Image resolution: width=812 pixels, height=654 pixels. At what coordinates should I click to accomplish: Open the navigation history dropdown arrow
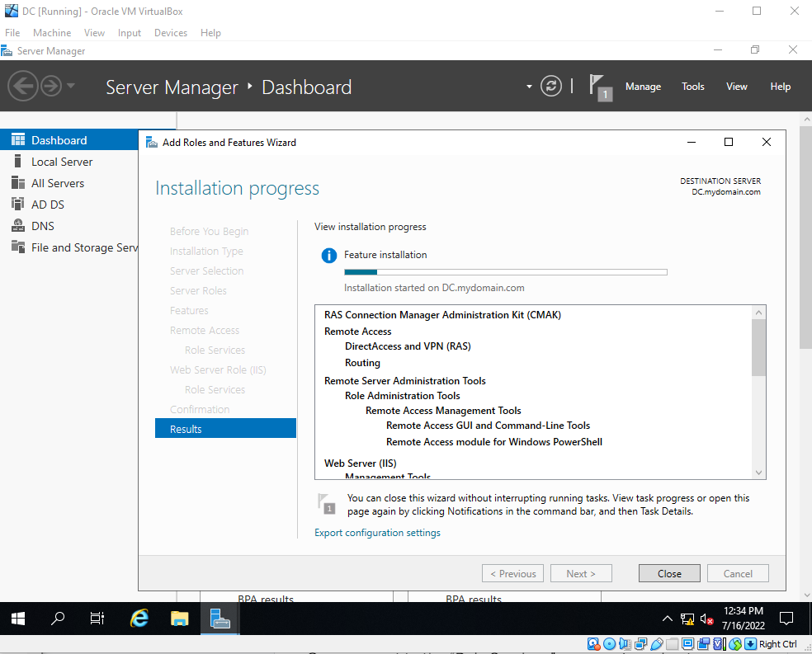(71, 86)
